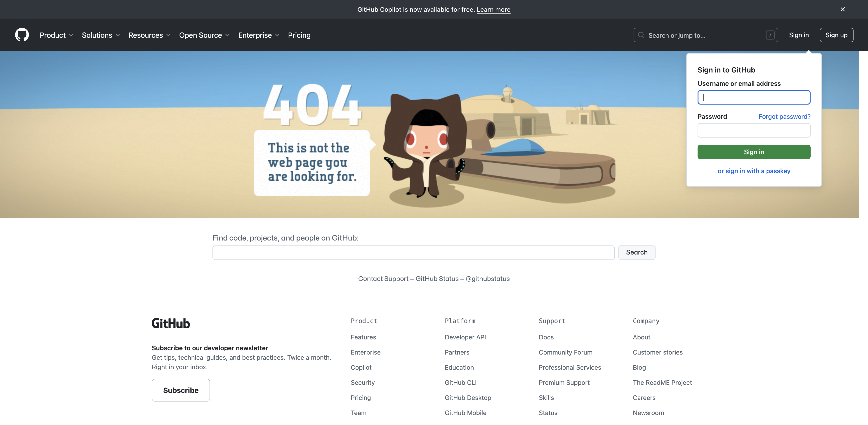Viewport: 868px width, 425px height.
Task: Click the GitHub wordmark logo in footer
Action: point(171,323)
